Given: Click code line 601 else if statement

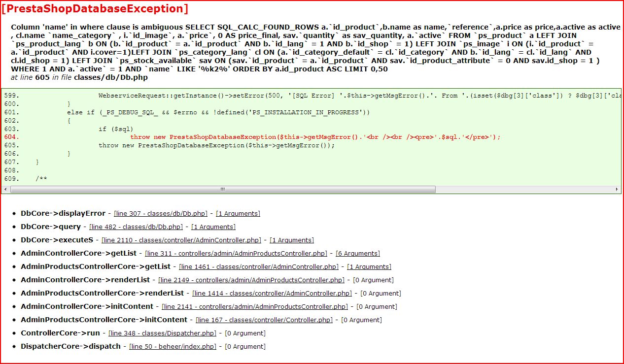Looking at the screenshot, I should tap(218, 112).
